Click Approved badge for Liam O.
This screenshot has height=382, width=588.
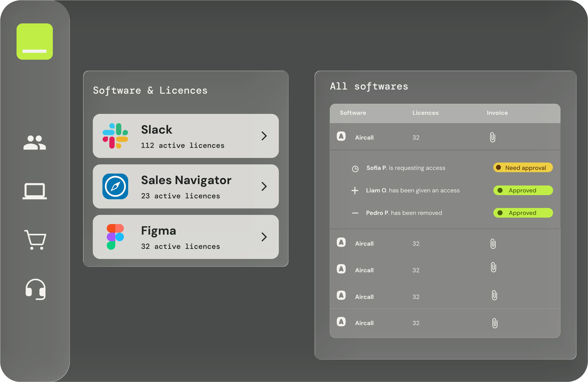523,190
